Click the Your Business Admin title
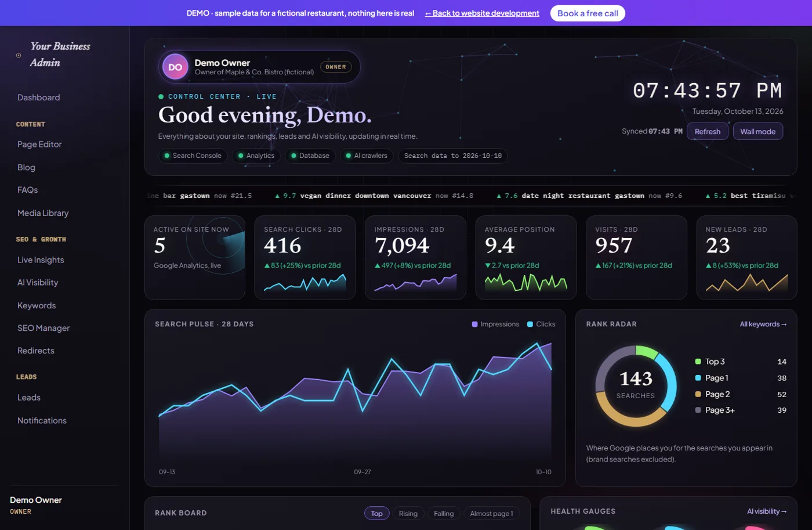Image resolution: width=812 pixels, height=530 pixels. [x=60, y=54]
